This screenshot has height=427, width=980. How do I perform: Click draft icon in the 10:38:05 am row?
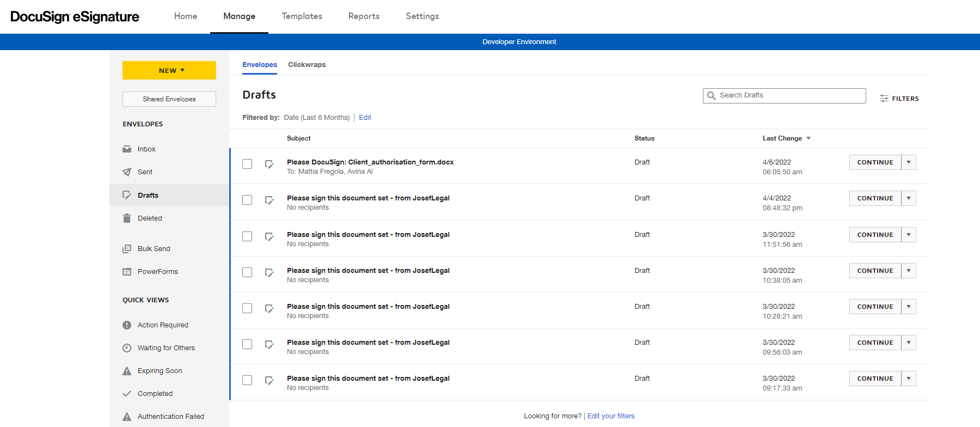tap(269, 273)
